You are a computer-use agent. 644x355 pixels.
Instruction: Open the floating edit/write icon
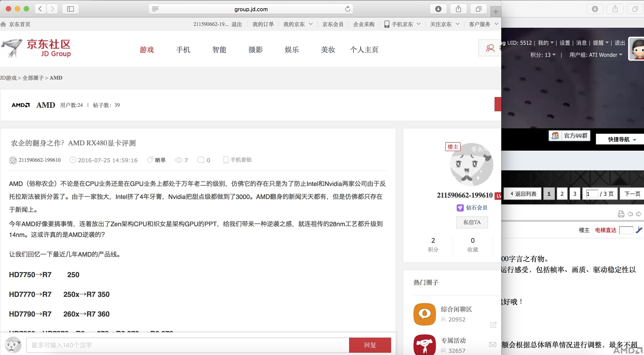(493, 325)
